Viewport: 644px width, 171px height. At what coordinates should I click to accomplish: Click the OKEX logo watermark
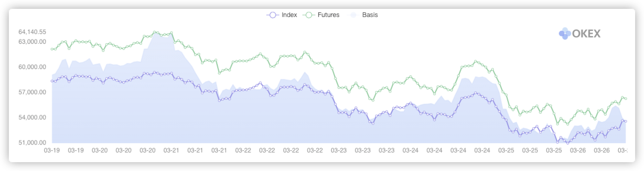coord(580,34)
